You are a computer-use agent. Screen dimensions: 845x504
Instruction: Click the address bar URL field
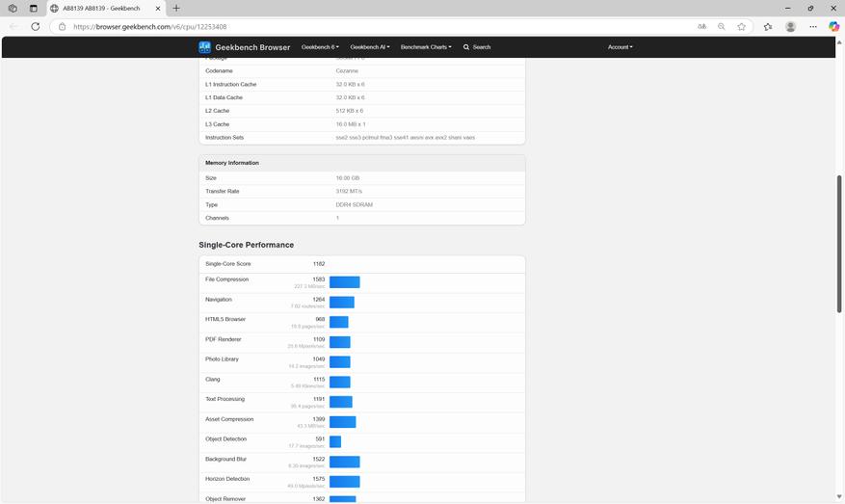[x=378, y=26]
